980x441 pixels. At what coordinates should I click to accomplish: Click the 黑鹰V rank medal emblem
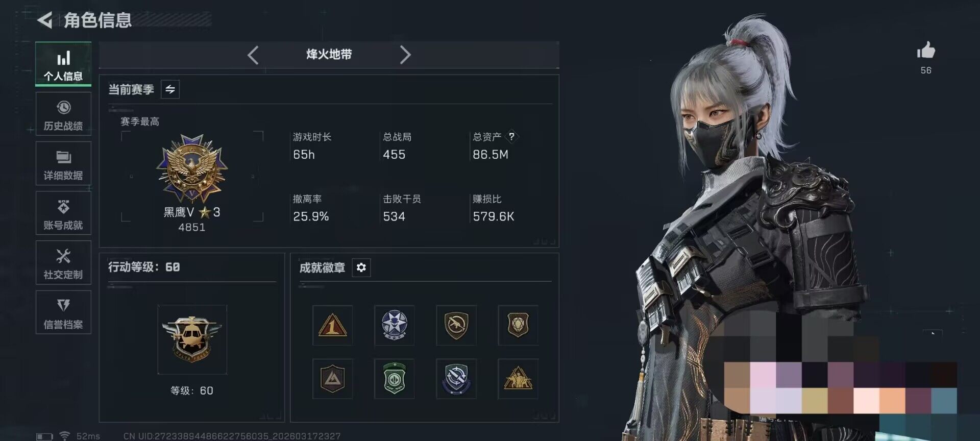(192, 168)
